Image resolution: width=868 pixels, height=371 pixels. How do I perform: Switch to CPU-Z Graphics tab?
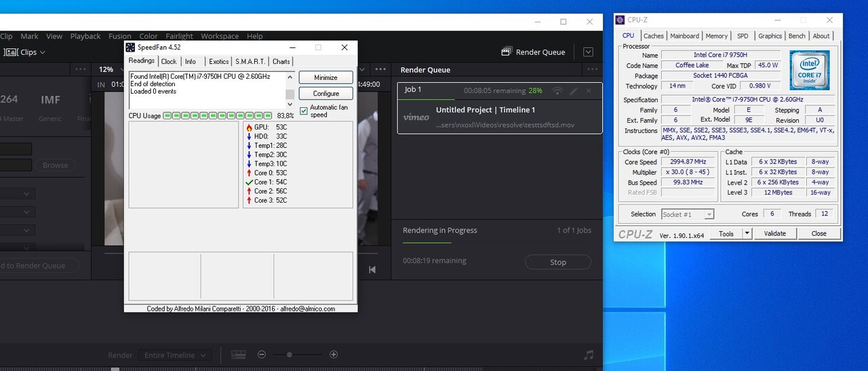[x=770, y=36]
